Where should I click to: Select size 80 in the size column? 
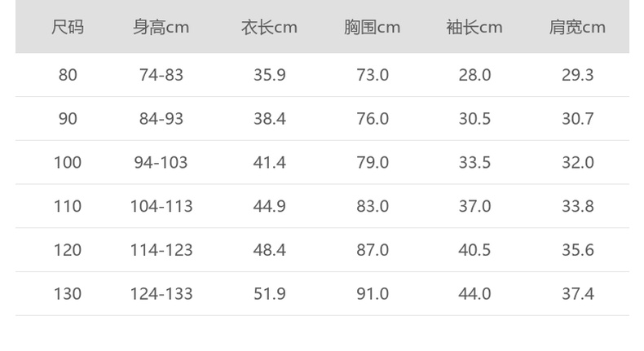[x=68, y=75]
